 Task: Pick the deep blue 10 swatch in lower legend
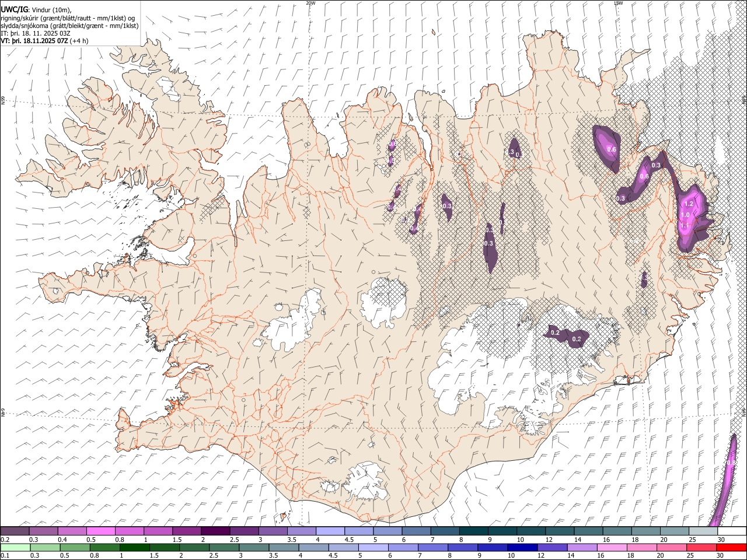pos(522,547)
